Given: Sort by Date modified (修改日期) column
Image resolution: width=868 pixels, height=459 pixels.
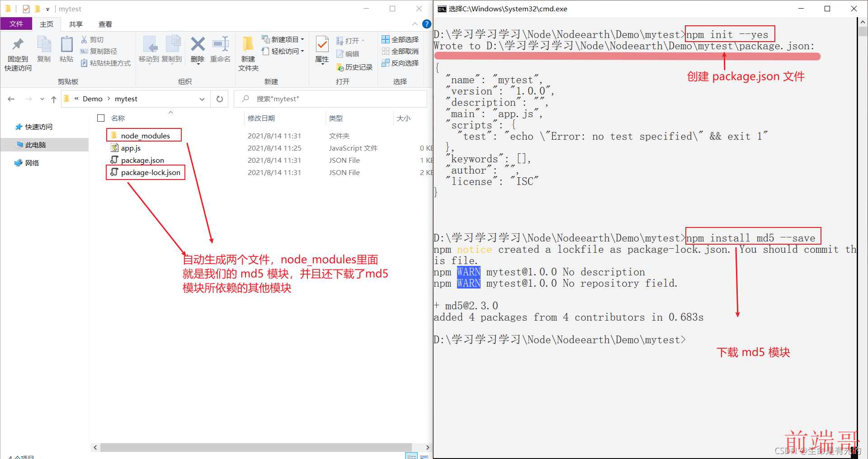Looking at the screenshot, I should click(261, 118).
